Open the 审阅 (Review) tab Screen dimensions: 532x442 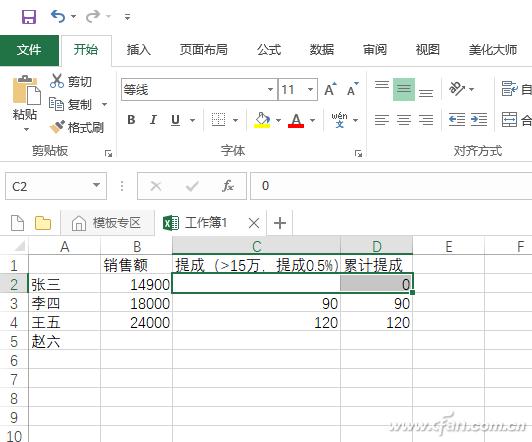pos(375,50)
